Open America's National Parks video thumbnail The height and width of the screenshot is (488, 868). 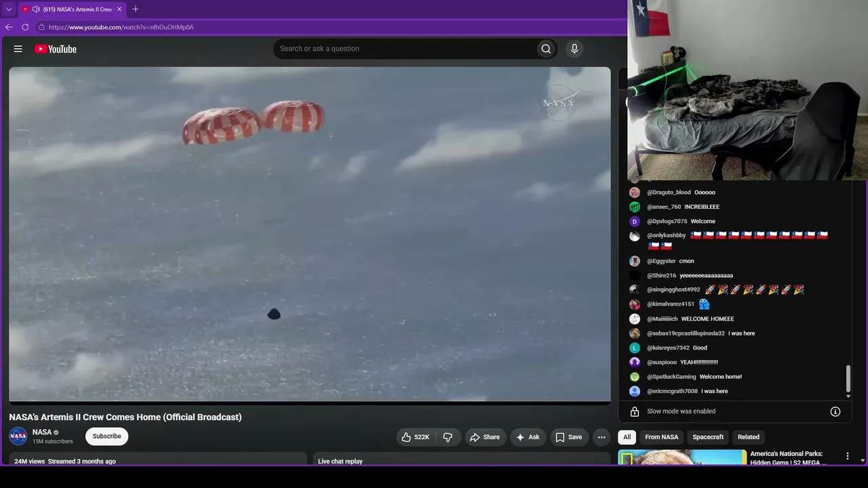pos(682,457)
